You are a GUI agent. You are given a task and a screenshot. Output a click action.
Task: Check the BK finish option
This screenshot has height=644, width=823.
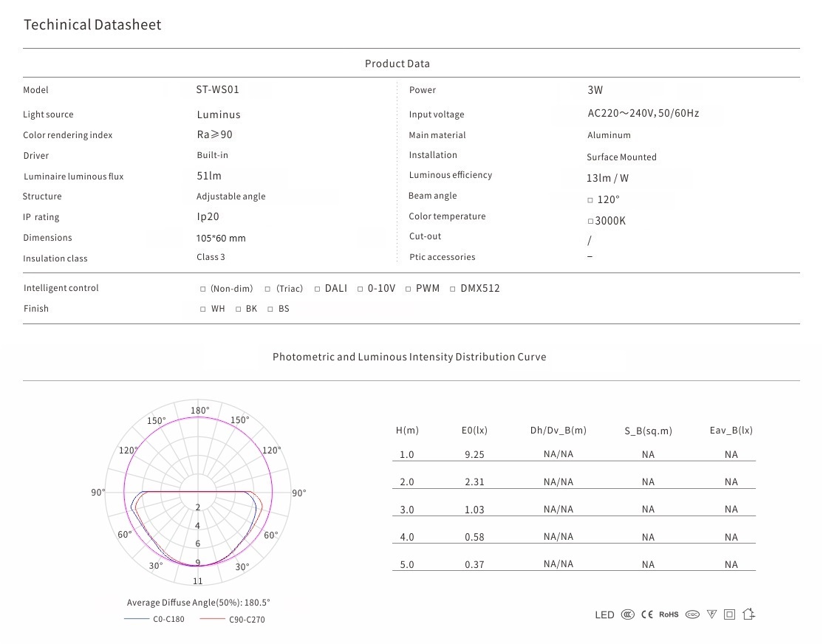tap(239, 309)
